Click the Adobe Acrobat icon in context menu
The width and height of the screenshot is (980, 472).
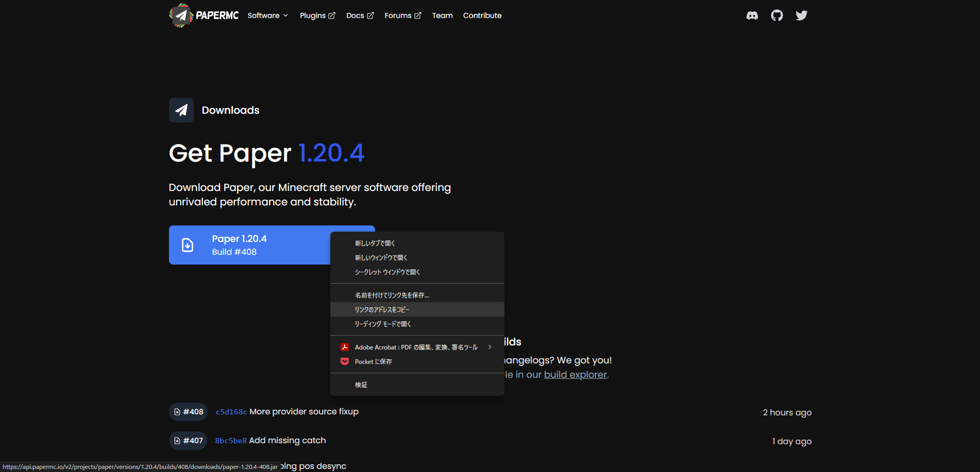coord(345,347)
